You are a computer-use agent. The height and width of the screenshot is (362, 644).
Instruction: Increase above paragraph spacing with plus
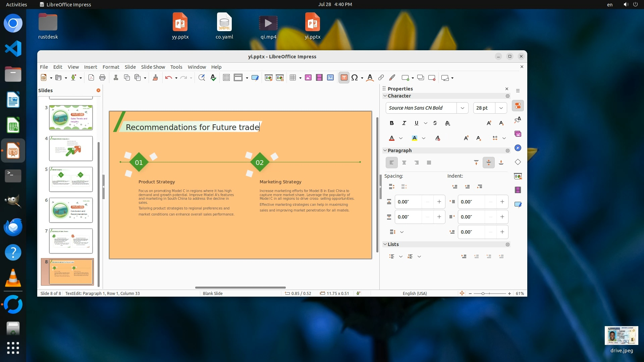(439, 202)
